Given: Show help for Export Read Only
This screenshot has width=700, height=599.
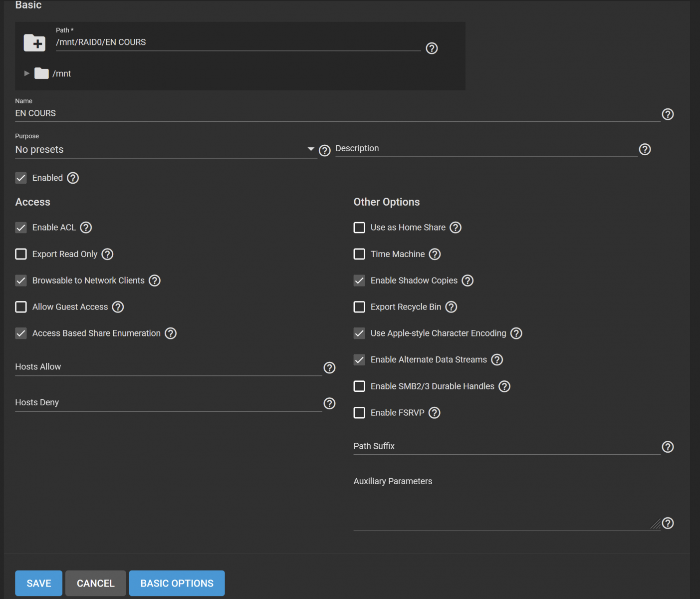Looking at the screenshot, I should coord(107,254).
